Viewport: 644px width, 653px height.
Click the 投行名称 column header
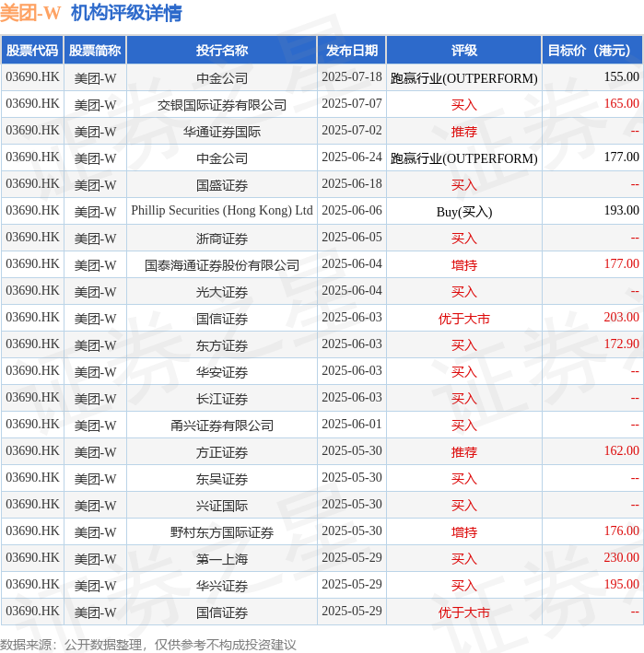pos(222,51)
